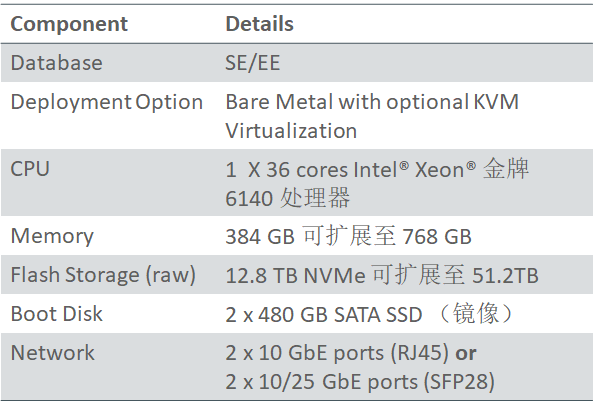Click the Component column header
This screenshot has height=410, width=593.
tap(69, 24)
